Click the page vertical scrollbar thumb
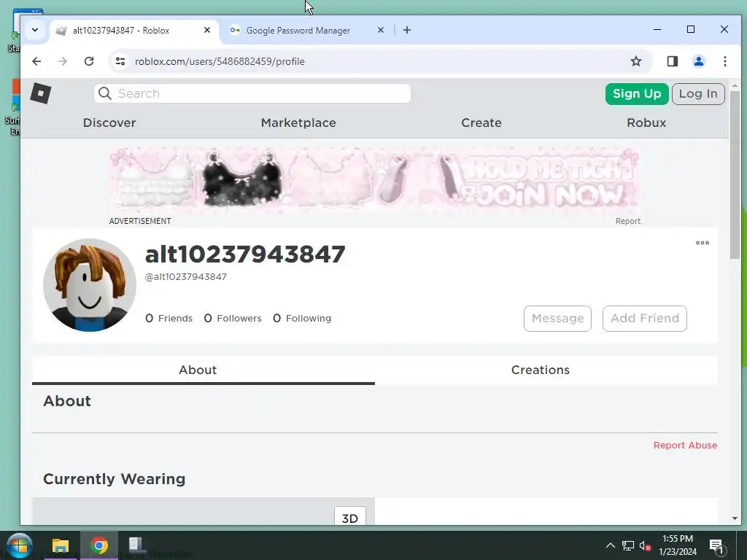The image size is (747, 560). (x=735, y=175)
